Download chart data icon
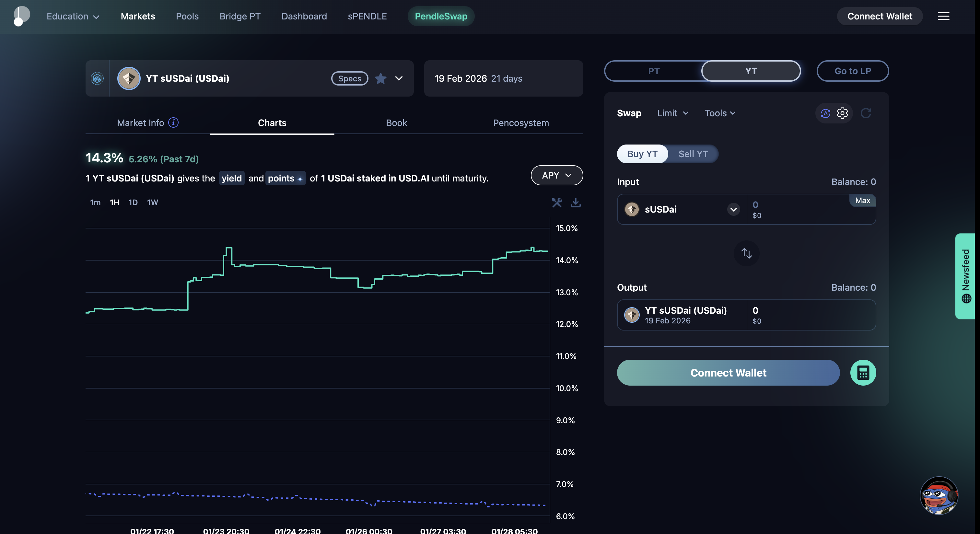The height and width of the screenshot is (534, 980). click(576, 202)
